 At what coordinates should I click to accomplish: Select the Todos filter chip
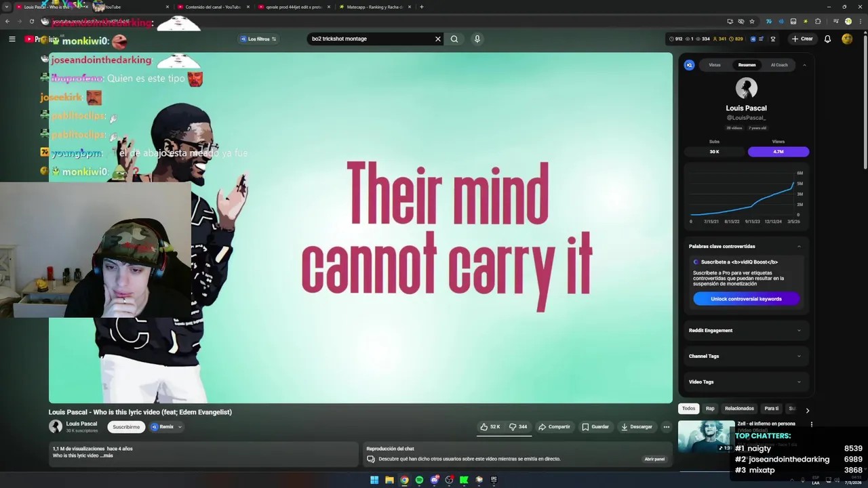[688, 409]
